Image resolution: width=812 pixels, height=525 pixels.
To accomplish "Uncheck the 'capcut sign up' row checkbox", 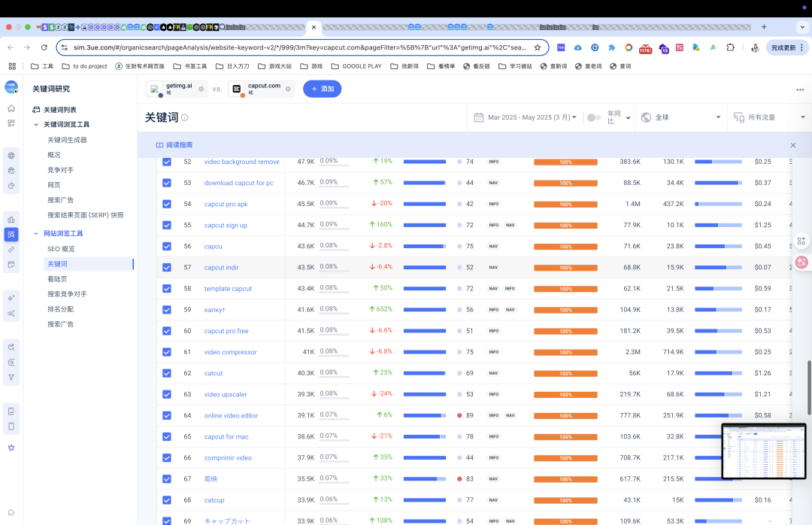I will click(x=167, y=226).
